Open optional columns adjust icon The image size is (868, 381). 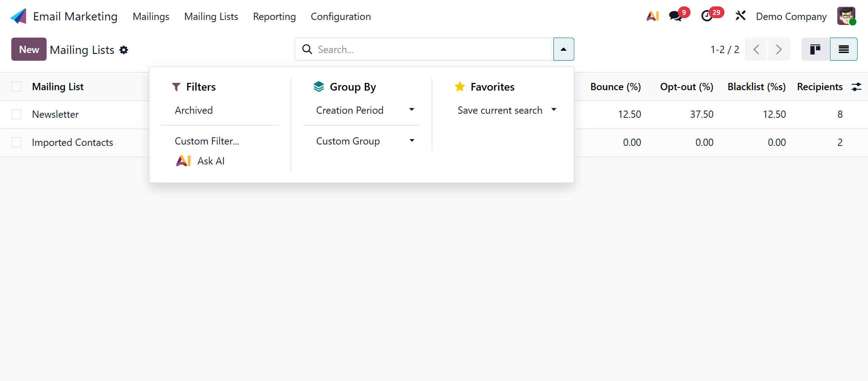(x=856, y=87)
